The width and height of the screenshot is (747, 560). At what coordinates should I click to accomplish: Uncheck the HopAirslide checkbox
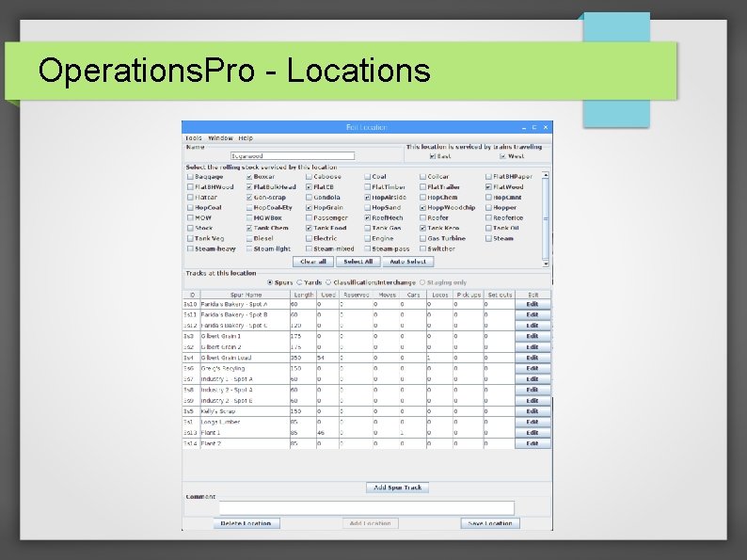(x=367, y=198)
